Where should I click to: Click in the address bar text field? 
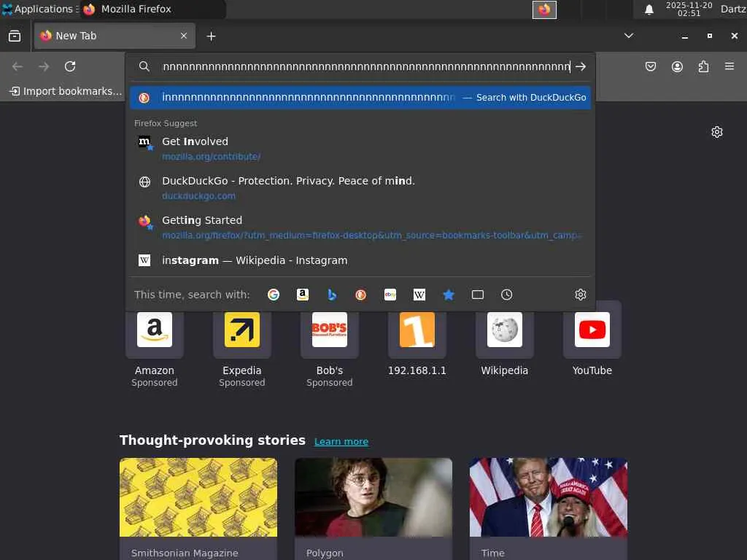(366, 66)
